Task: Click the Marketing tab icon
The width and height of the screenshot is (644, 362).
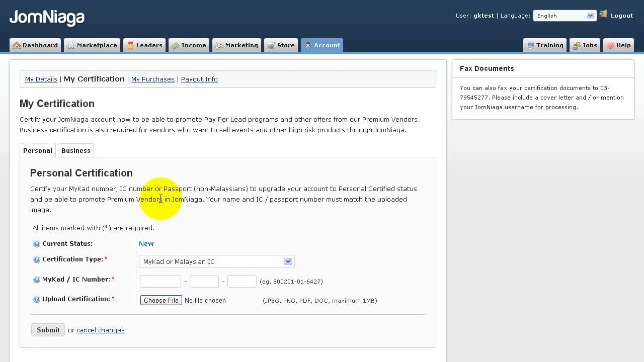Action: click(219, 45)
